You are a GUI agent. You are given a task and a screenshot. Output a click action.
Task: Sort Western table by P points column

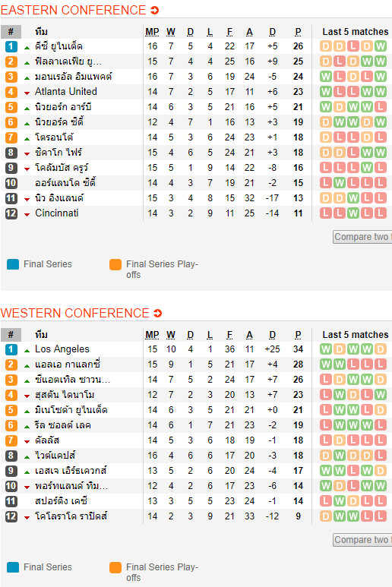coord(298,335)
